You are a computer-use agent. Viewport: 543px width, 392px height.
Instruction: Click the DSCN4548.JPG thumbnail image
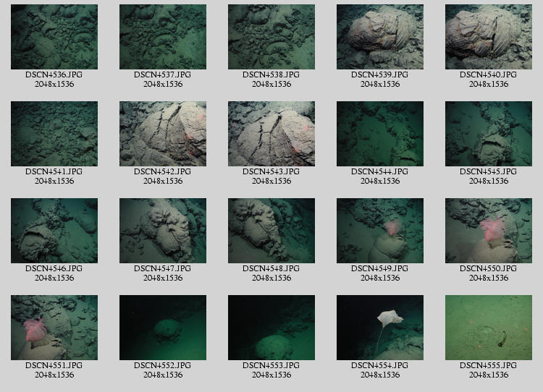tap(271, 231)
